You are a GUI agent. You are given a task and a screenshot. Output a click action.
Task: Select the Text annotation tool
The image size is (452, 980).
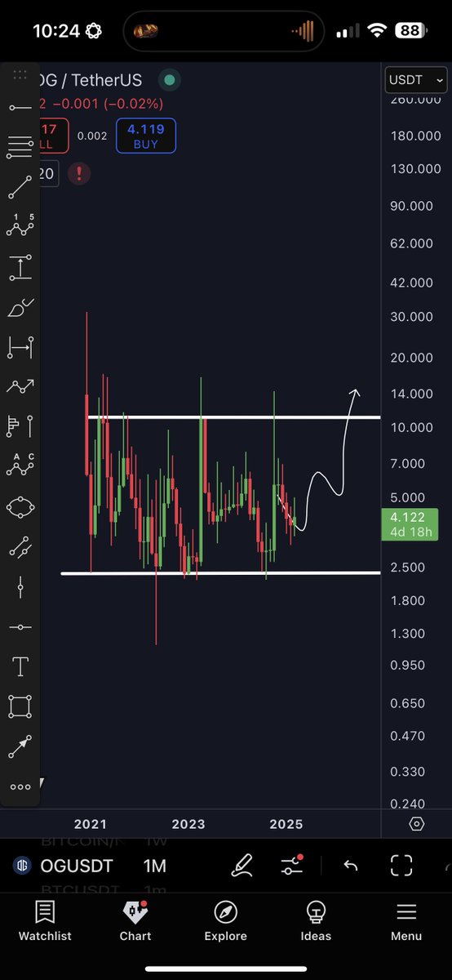[x=20, y=666]
